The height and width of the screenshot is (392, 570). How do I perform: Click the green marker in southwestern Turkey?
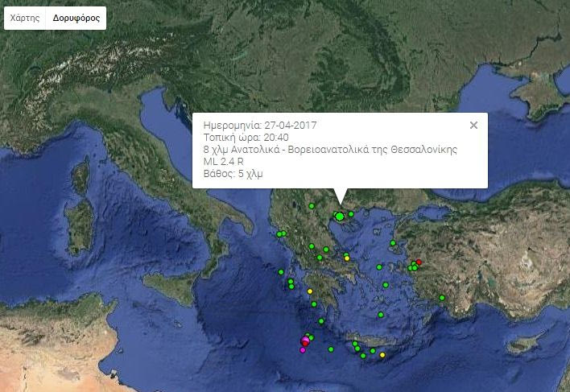[x=442, y=299]
